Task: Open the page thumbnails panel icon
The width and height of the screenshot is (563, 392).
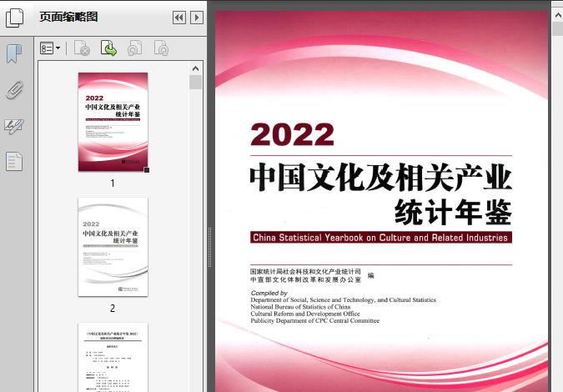Action: coord(15,18)
